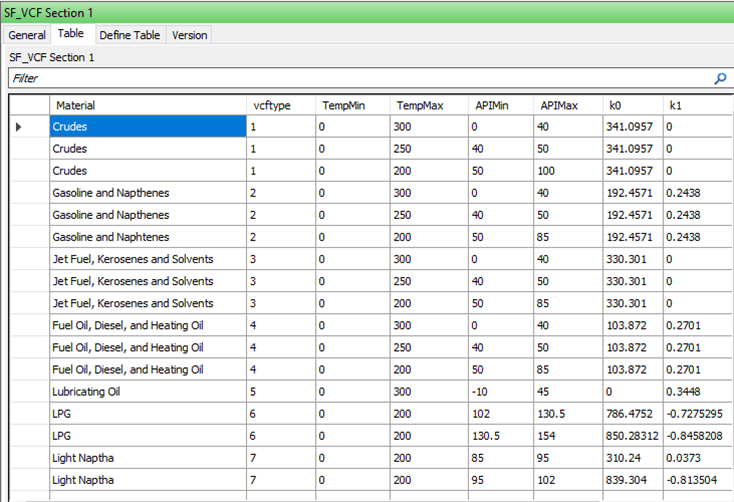Viewport: 734px width, 502px height.
Task: Click the row indicator arrow beside Crudes
Action: (x=19, y=127)
